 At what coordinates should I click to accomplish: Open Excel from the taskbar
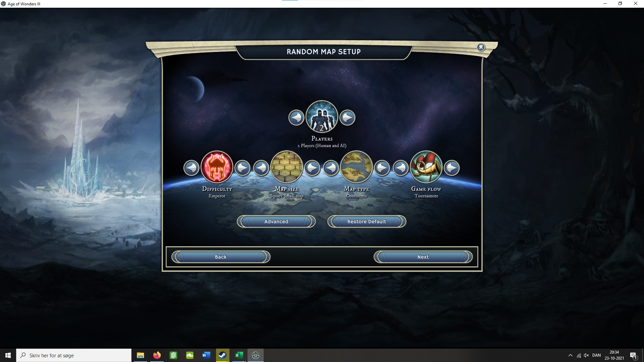[239, 355]
